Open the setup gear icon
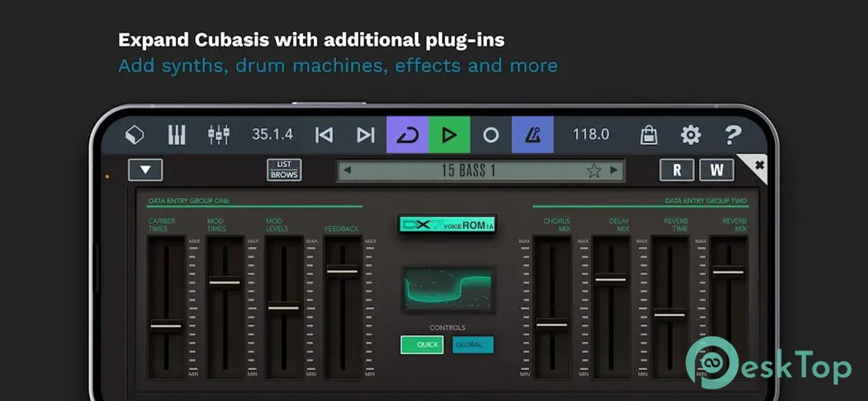868x401 pixels. point(690,135)
